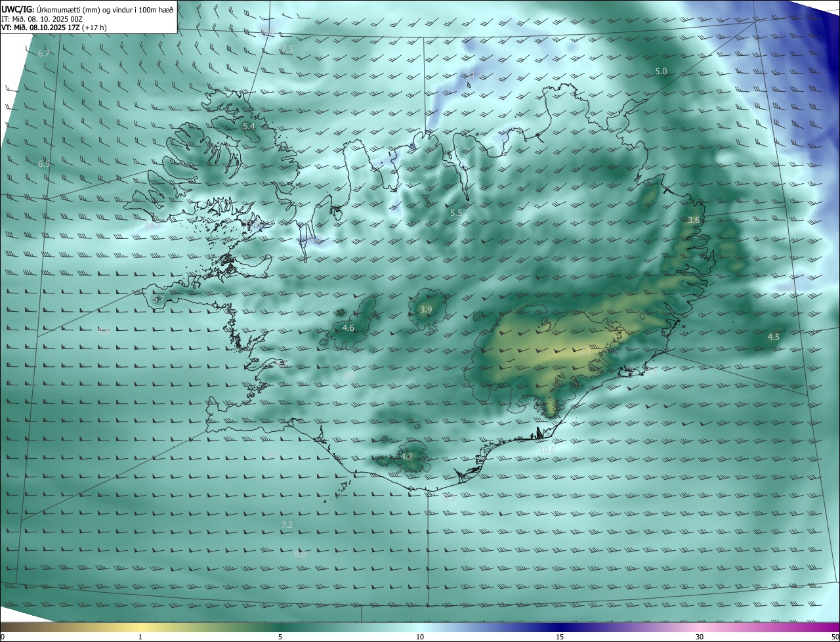Viewport: 840px width, 642px height.
Task: Click the '8.0' value south of Iceland
Action: [300, 554]
